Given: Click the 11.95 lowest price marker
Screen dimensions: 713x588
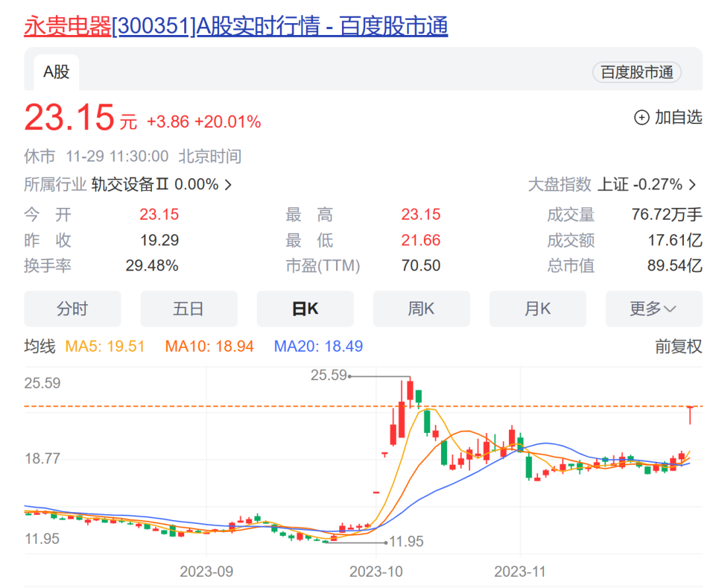Looking at the screenshot, I should click(x=406, y=542).
